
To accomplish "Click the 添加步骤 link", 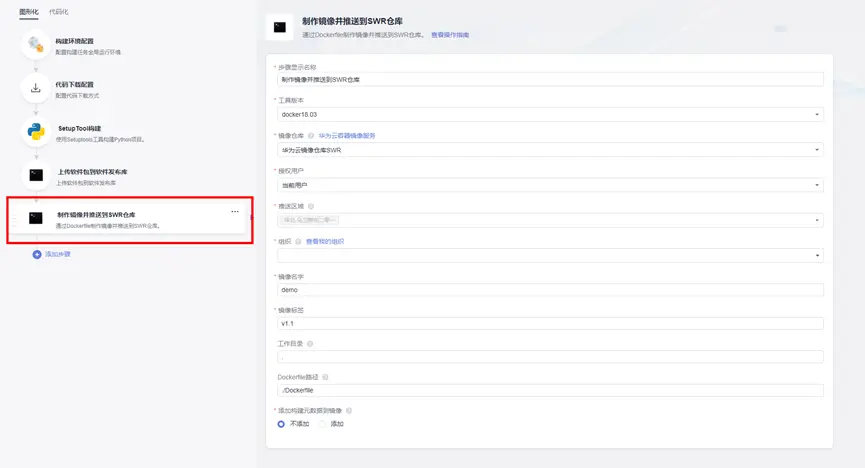I will [58, 254].
